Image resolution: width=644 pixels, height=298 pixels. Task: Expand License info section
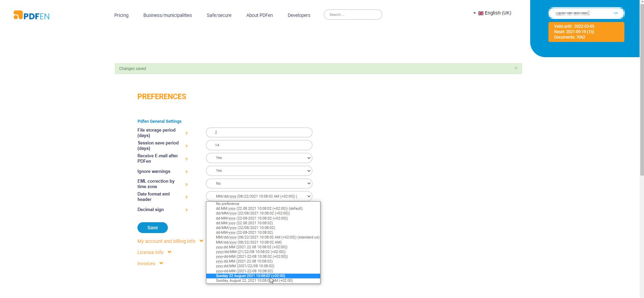tap(154, 252)
